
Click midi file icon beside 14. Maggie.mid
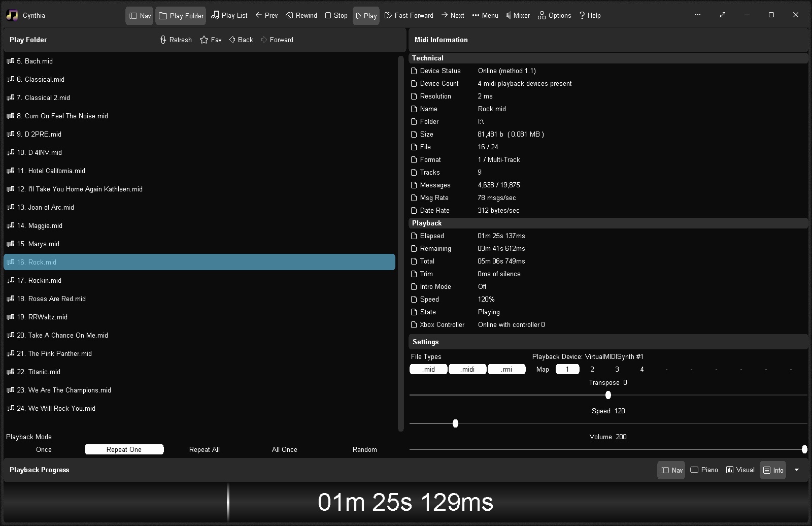coord(10,225)
